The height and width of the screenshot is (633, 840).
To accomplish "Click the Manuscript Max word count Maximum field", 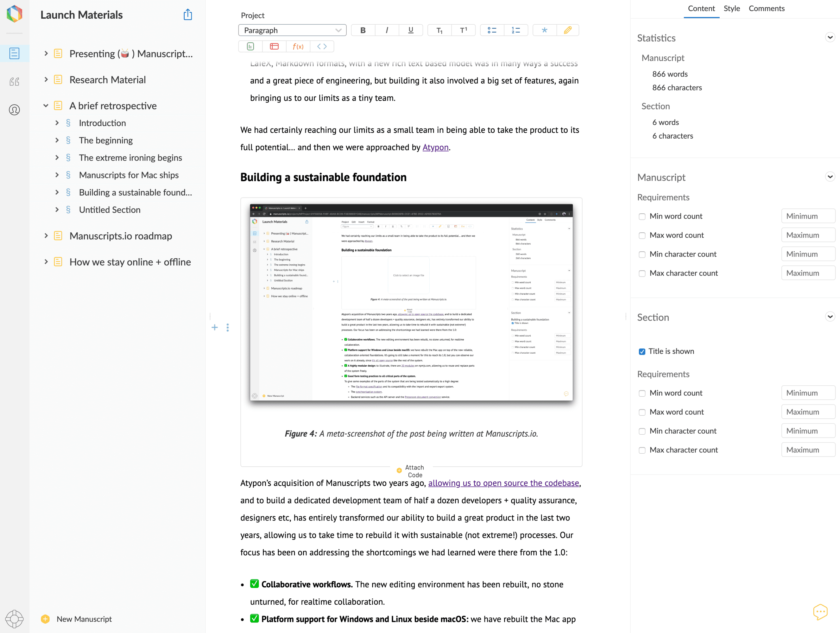I will tap(807, 235).
